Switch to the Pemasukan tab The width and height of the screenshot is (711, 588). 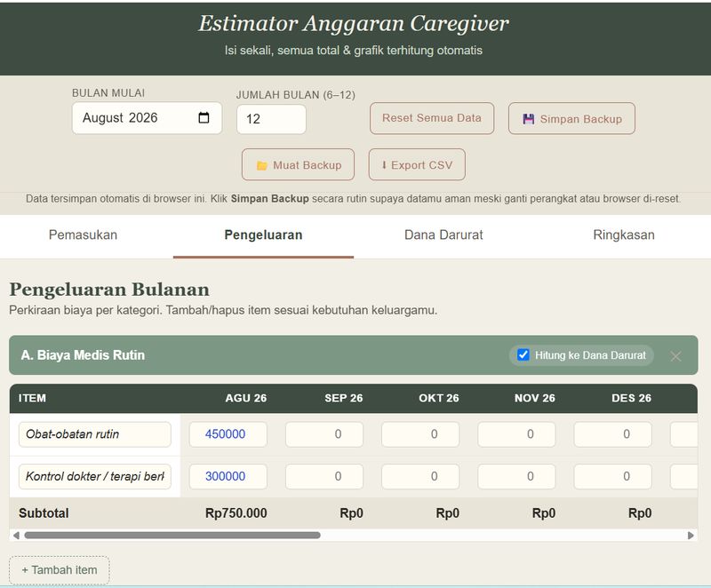coord(83,234)
